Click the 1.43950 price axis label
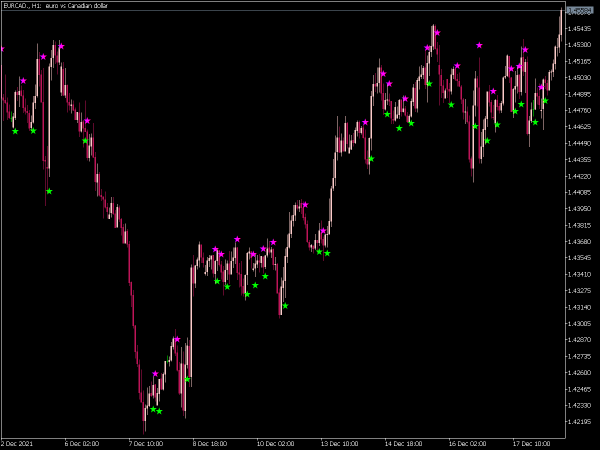Image resolution: width=600 pixels, height=450 pixels. click(x=580, y=209)
